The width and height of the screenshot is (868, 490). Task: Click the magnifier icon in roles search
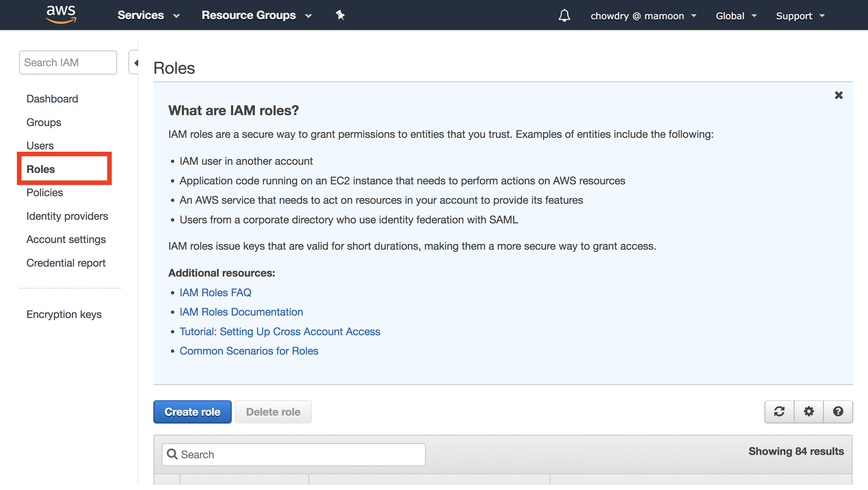(172, 454)
